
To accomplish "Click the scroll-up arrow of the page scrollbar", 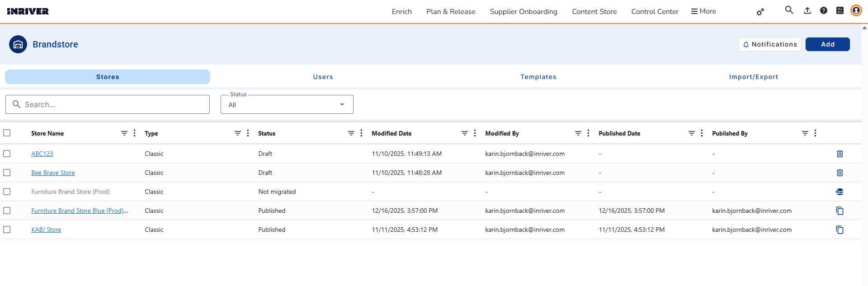I will point(864,28).
